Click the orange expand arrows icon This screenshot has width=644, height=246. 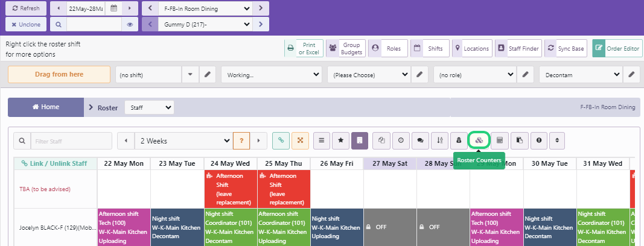pyautogui.click(x=300, y=140)
